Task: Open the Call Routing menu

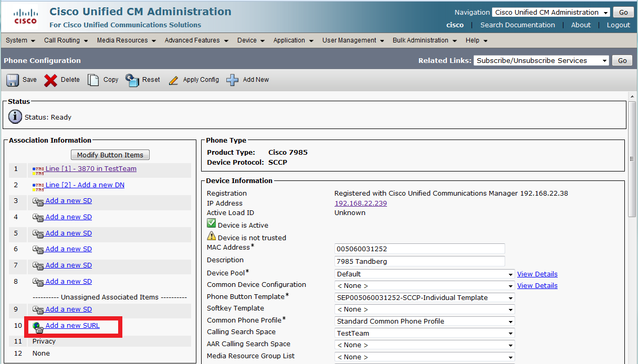Action: click(66, 40)
